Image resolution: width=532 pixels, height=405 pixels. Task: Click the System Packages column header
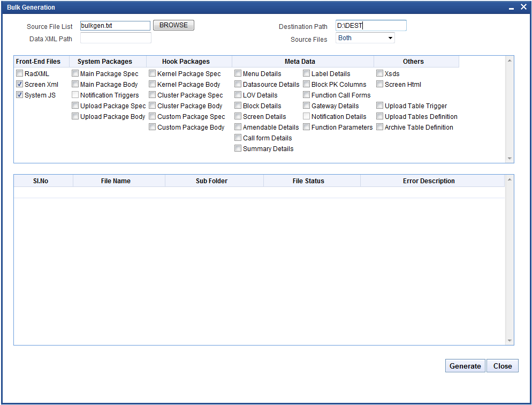tap(108, 62)
